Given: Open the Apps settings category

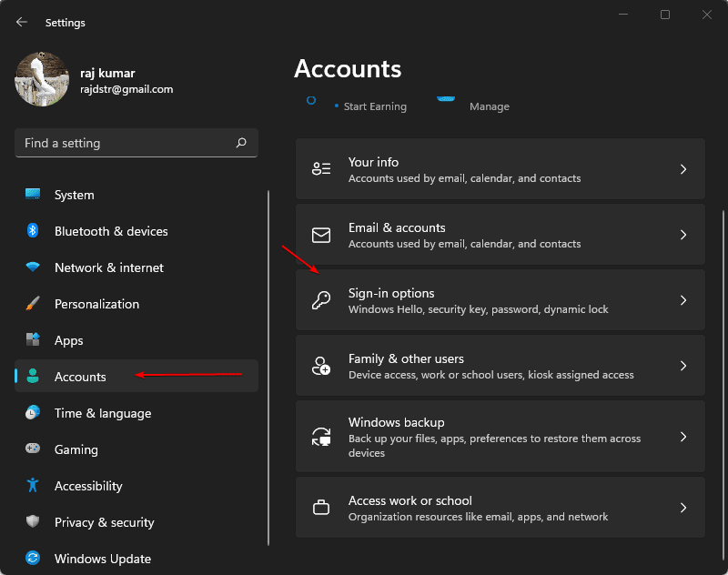Looking at the screenshot, I should [x=68, y=340].
